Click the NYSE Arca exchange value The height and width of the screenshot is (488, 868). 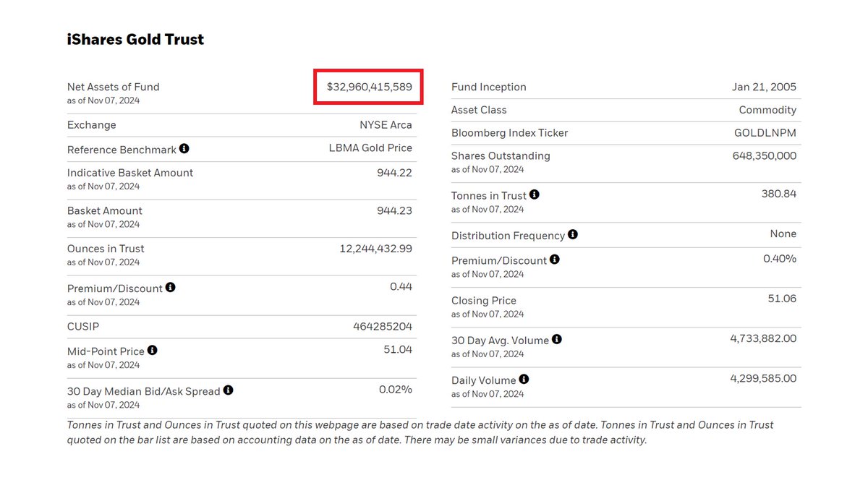386,124
